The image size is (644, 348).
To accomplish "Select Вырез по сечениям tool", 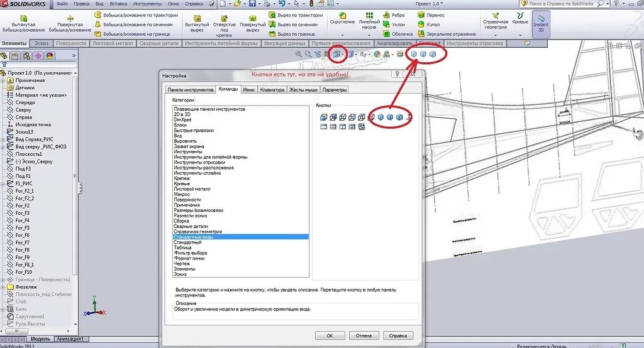I will click(x=293, y=24).
